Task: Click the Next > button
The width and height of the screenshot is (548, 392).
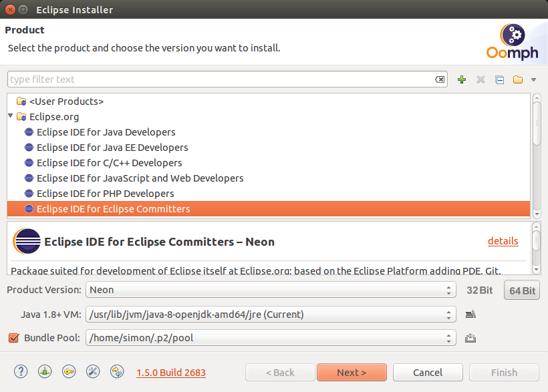Action: [x=352, y=373]
